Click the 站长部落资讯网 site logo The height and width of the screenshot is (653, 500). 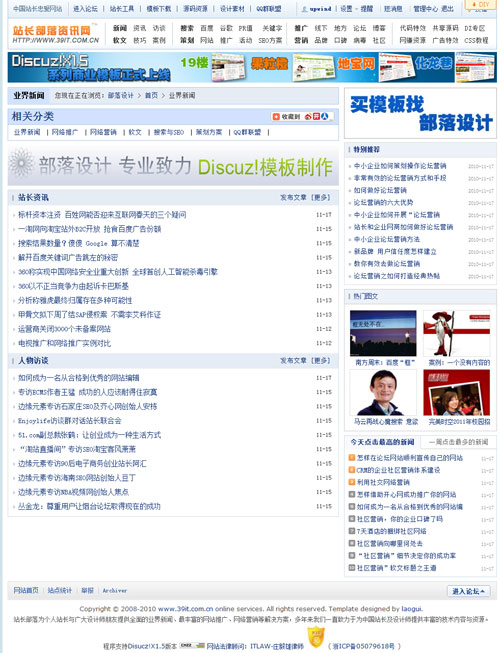click(55, 34)
